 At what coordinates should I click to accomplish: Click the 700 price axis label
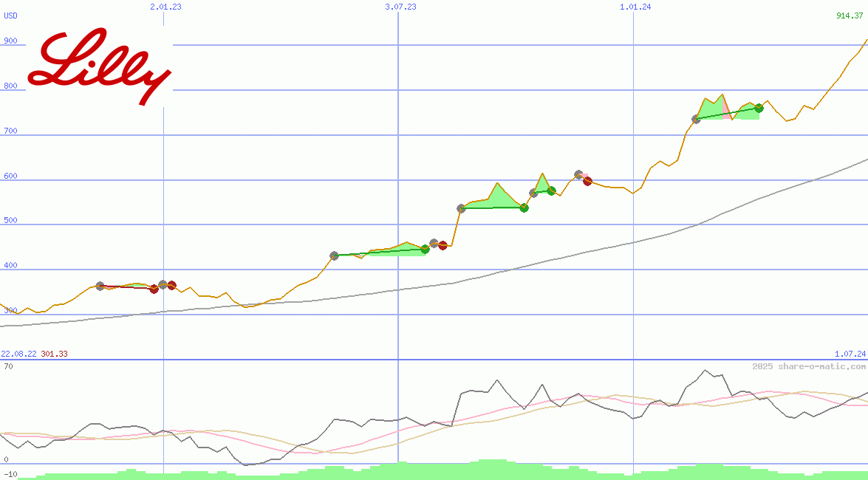[x=10, y=131]
